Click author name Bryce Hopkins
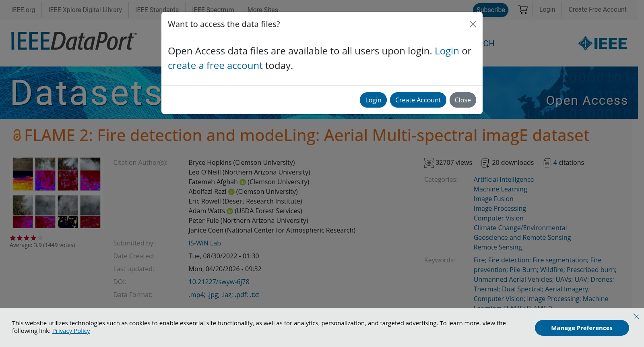Screen dimensions: 644x347 [x=210, y=163]
